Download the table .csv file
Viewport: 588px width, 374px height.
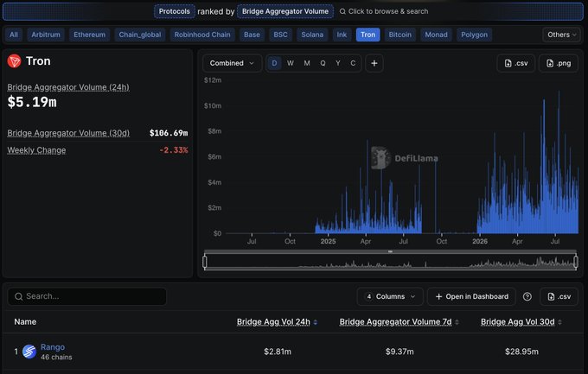[559, 297]
